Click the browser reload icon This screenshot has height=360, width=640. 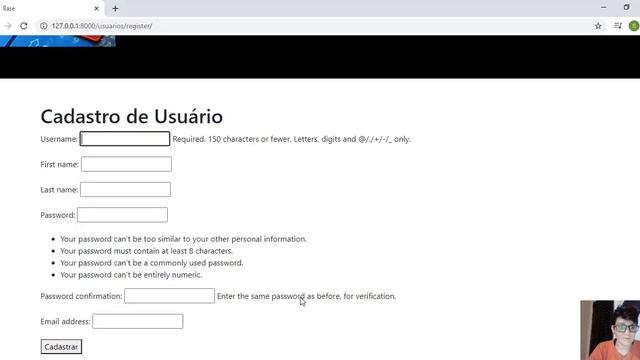pos(24,26)
